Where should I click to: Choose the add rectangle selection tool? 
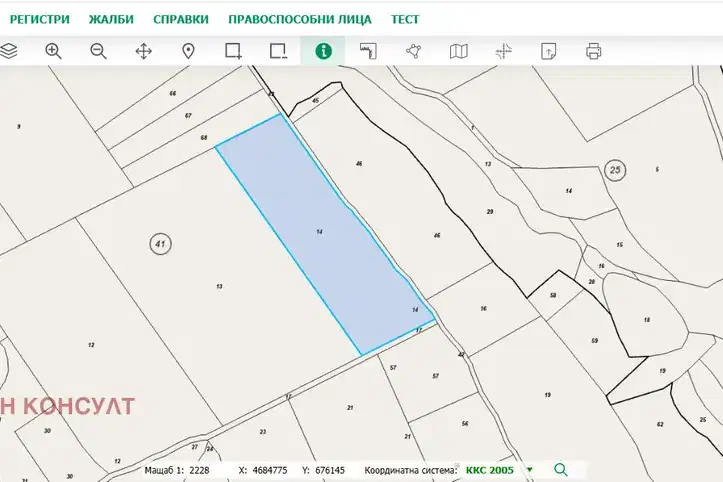click(233, 51)
